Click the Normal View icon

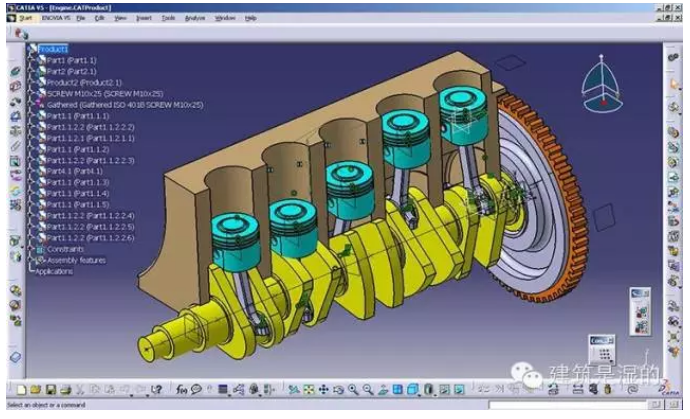[383, 390]
